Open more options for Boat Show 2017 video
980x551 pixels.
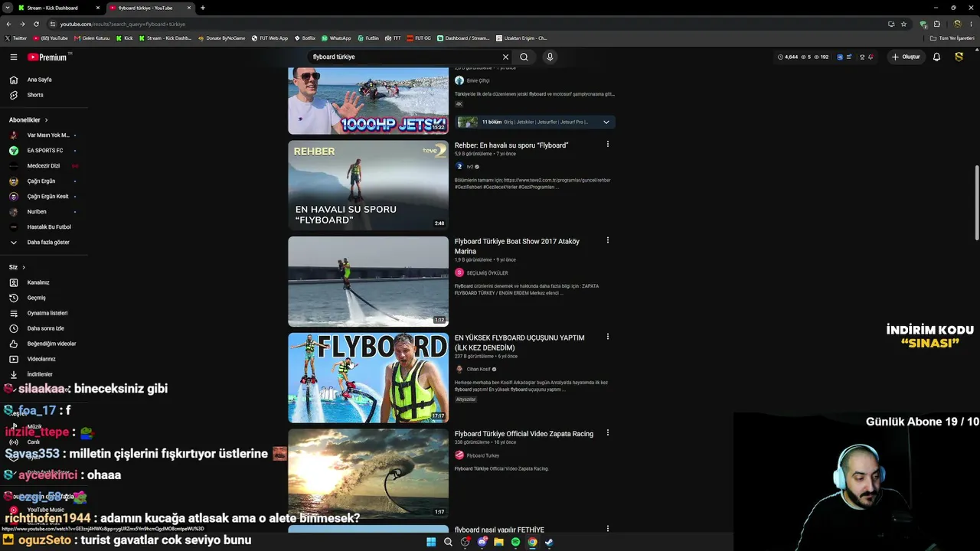(x=608, y=240)
